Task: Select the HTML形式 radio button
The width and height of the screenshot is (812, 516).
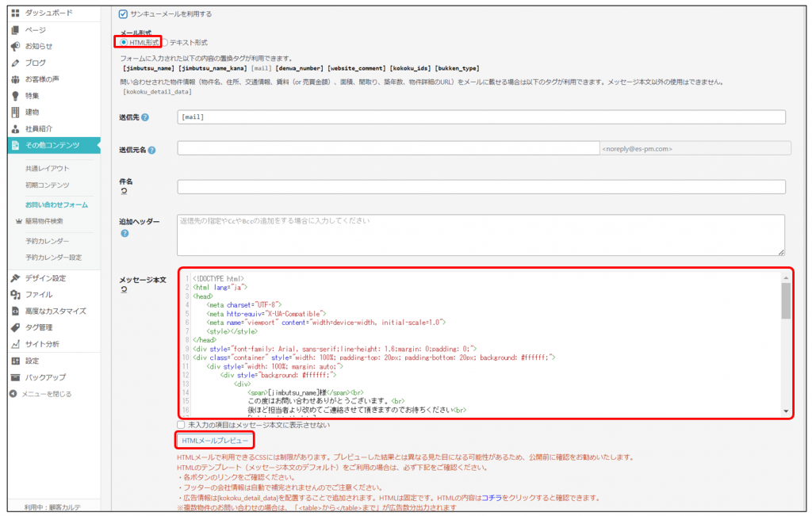Action: [x=124, y=42]
